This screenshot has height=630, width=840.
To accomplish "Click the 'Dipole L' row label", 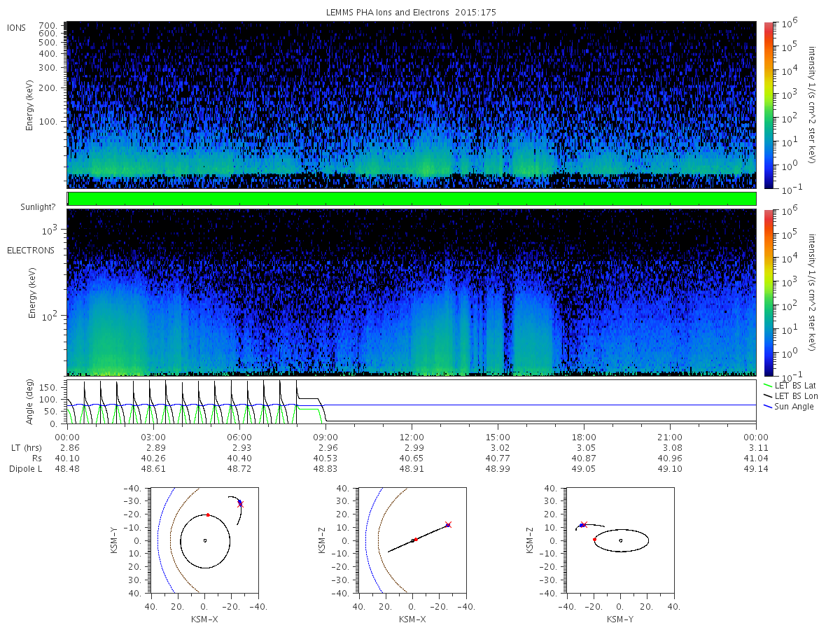I will click(26, 469).
